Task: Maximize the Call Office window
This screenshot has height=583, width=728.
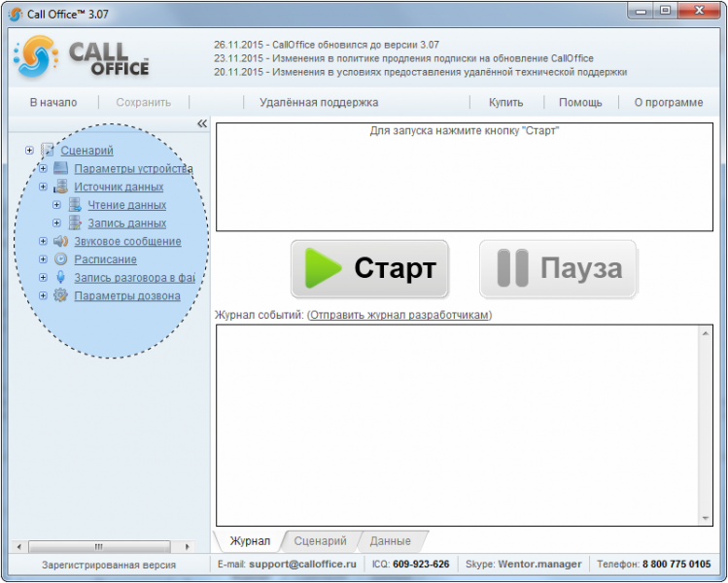Action: pos(666,11)
